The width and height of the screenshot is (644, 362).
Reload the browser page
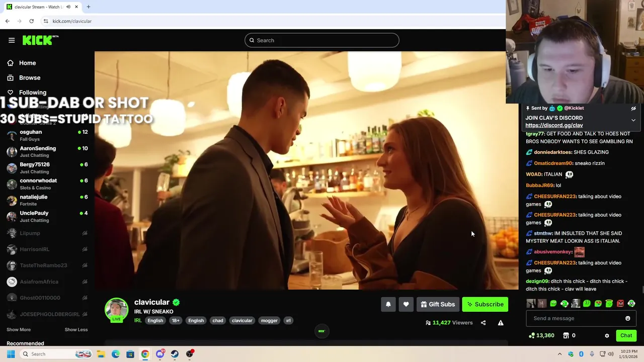pyautogui.click(x=31, y=21)
